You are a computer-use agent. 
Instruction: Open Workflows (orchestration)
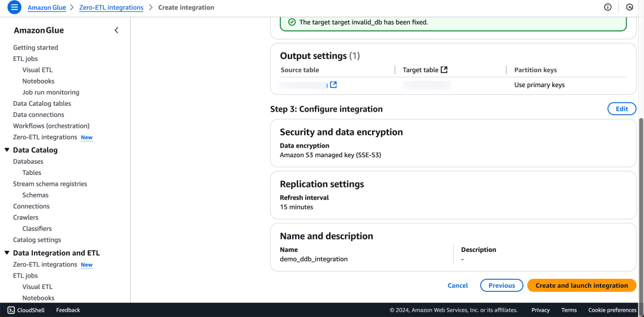coord(51,126)
